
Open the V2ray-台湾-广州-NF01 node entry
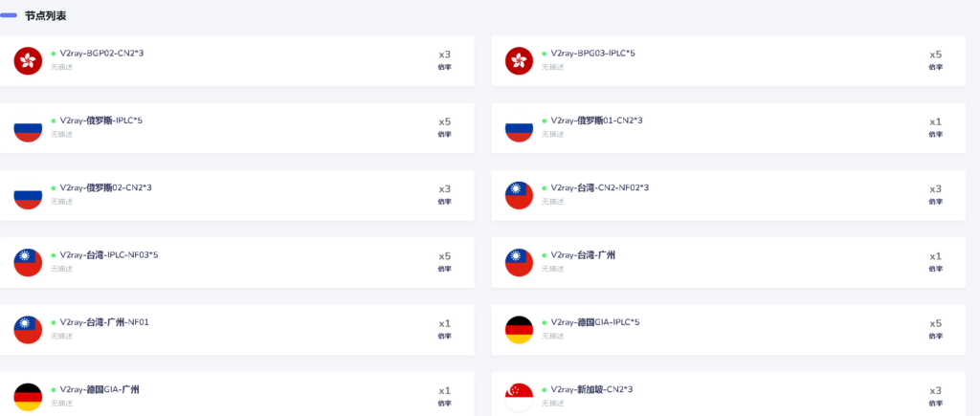237,330
